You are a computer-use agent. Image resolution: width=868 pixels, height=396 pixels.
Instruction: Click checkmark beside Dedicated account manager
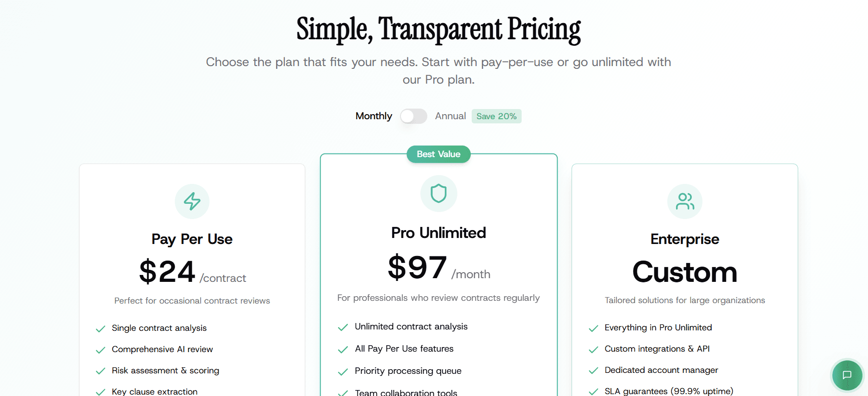593,371
